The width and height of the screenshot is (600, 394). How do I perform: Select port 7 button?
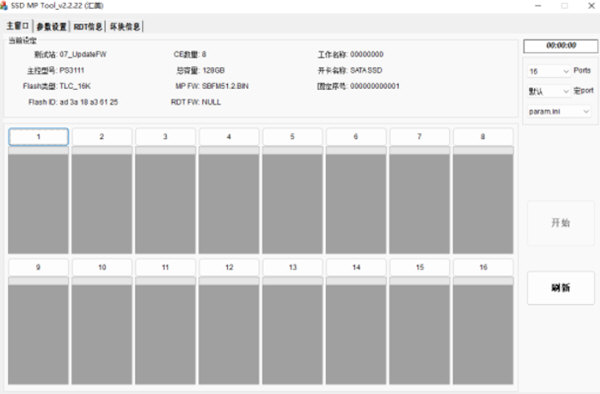pyautogui.click(x=419, y=137)
